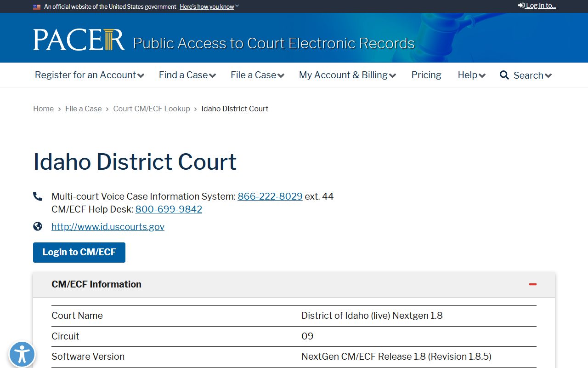Click the PACER logo

(x=79, y=40)
